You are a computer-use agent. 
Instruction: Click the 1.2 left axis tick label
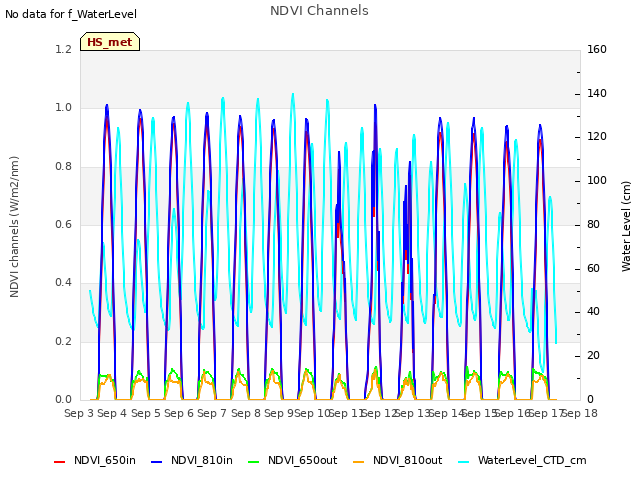click(x=63, y=49)
